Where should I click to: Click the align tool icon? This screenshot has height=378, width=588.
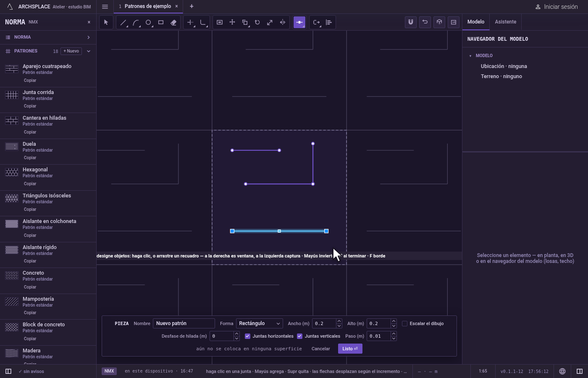point(329,22)
